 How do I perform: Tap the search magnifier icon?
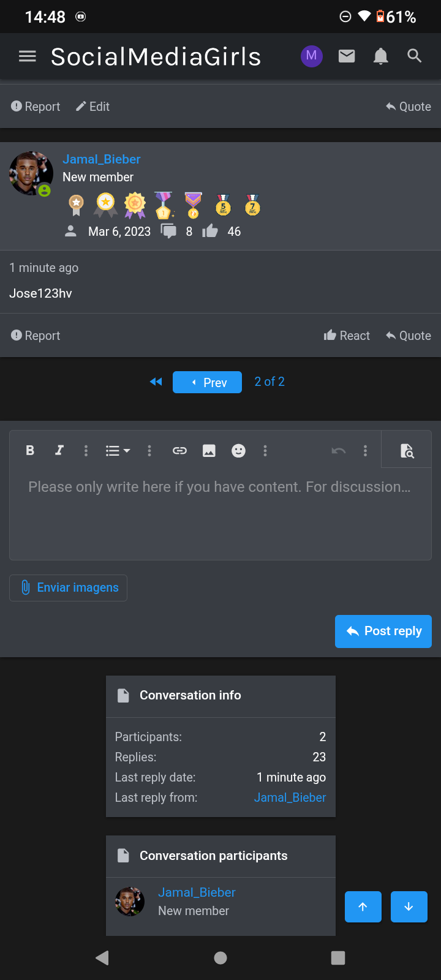[x=415, y=56]
